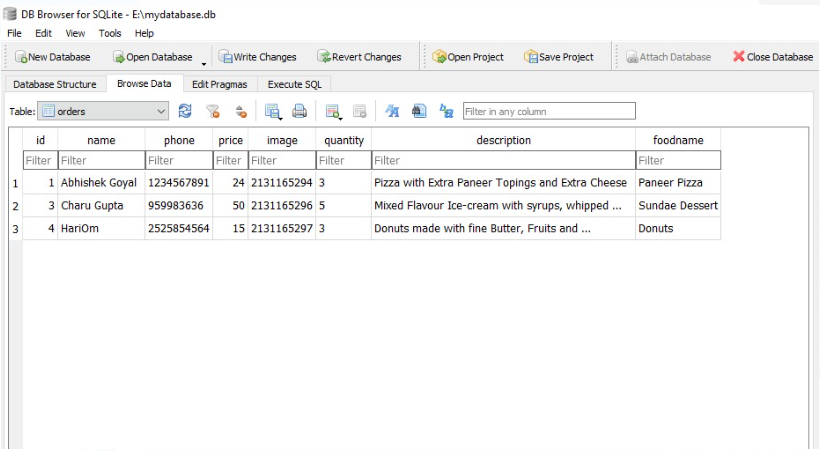Viewport: 820px width, 451px height.
Task: Select the cell 'Abhishek Goyal'
Action: [101, 183]
